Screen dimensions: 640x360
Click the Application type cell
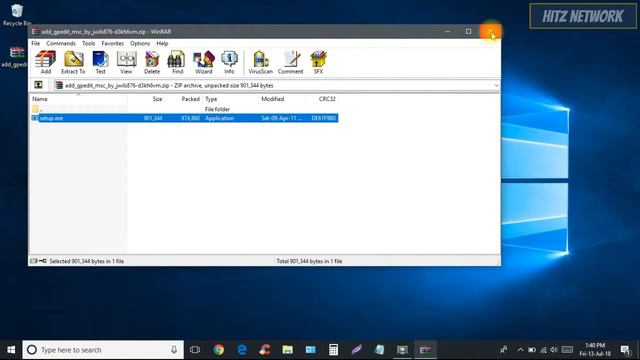tap(220, 118)
